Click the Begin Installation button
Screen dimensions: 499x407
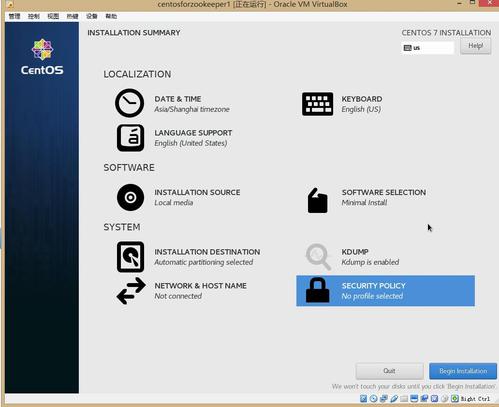point(463,371)
